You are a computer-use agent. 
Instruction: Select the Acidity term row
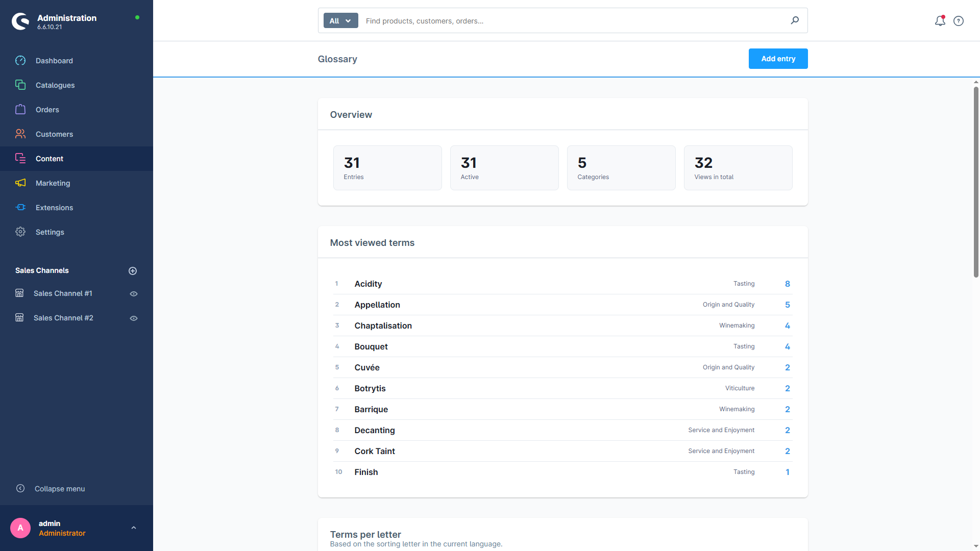click(562, 284)
